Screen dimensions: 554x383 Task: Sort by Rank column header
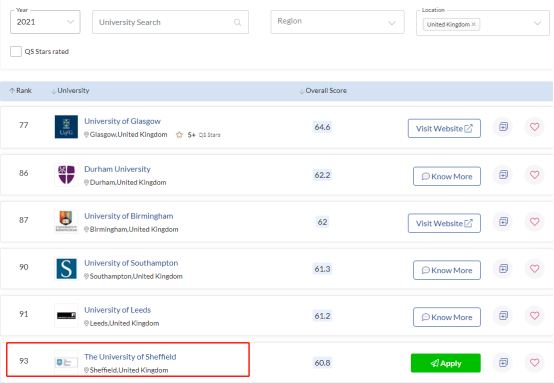[20, 91]
